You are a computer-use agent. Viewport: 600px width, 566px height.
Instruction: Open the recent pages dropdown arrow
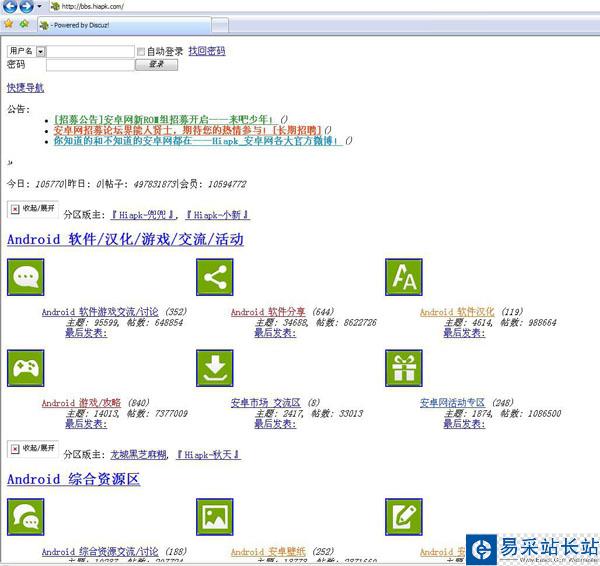39,7
